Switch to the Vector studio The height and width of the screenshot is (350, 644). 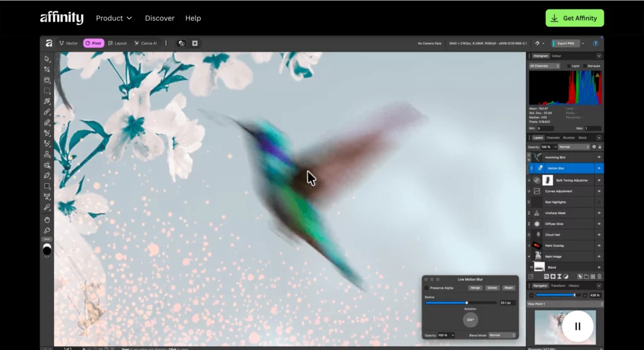point(69,43)
